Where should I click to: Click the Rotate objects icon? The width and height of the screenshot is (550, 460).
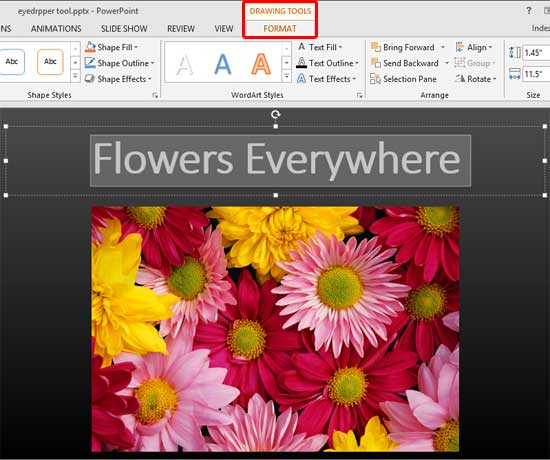pyautogui.click(x=460, y=79)
